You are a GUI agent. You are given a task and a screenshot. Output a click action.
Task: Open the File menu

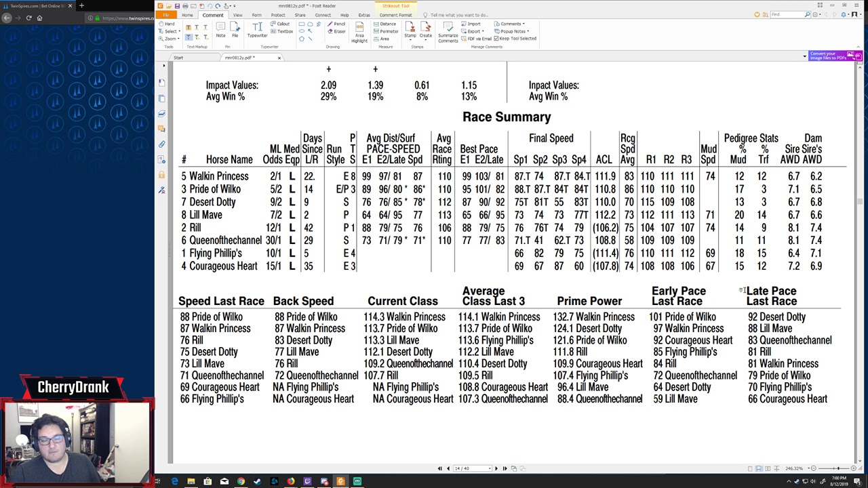click(165, 15)
